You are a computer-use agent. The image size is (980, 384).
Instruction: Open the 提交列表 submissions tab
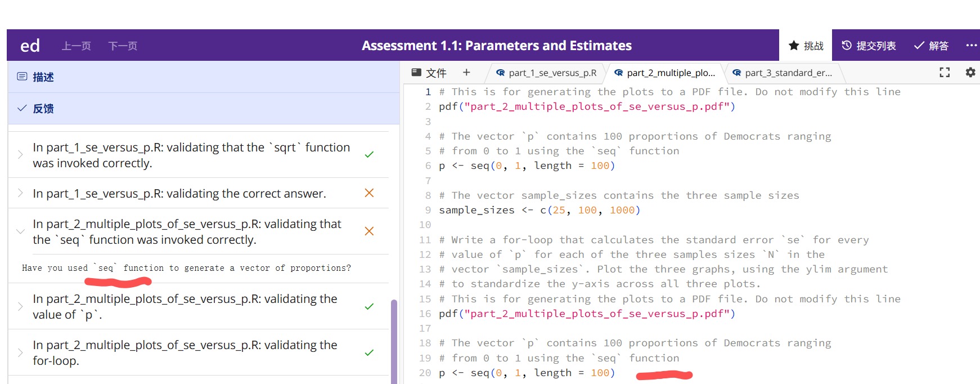coord(869,46)
